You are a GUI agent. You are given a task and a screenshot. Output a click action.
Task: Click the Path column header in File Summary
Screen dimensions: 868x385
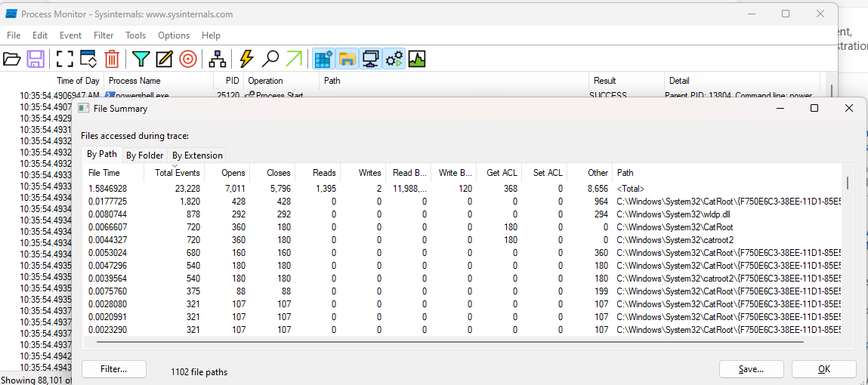coord(727,173)
